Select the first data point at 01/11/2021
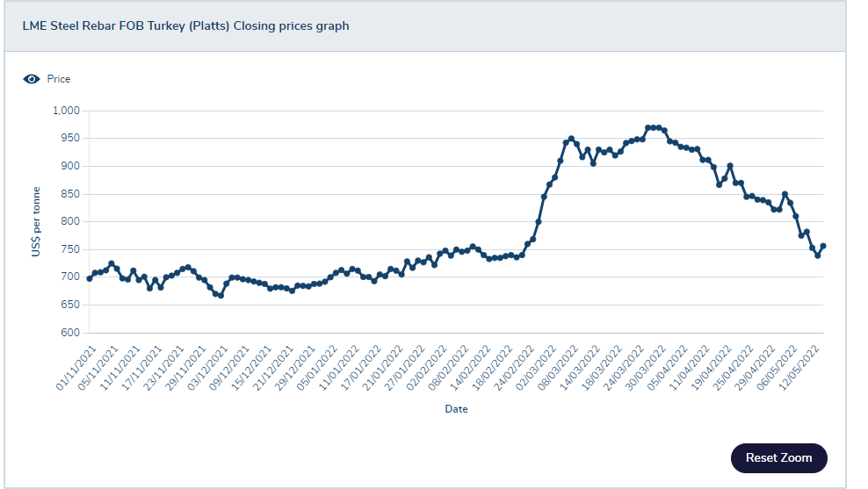 click(x=90, y=278)
